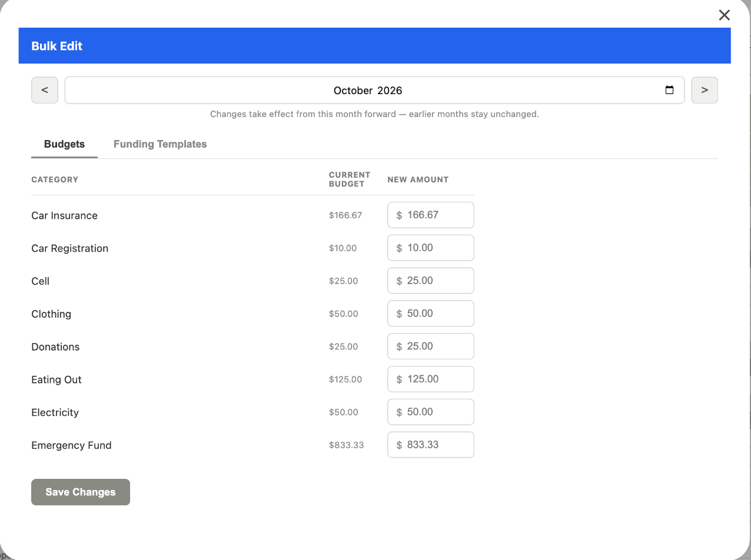Click the Save Changes button

(81, 492)
